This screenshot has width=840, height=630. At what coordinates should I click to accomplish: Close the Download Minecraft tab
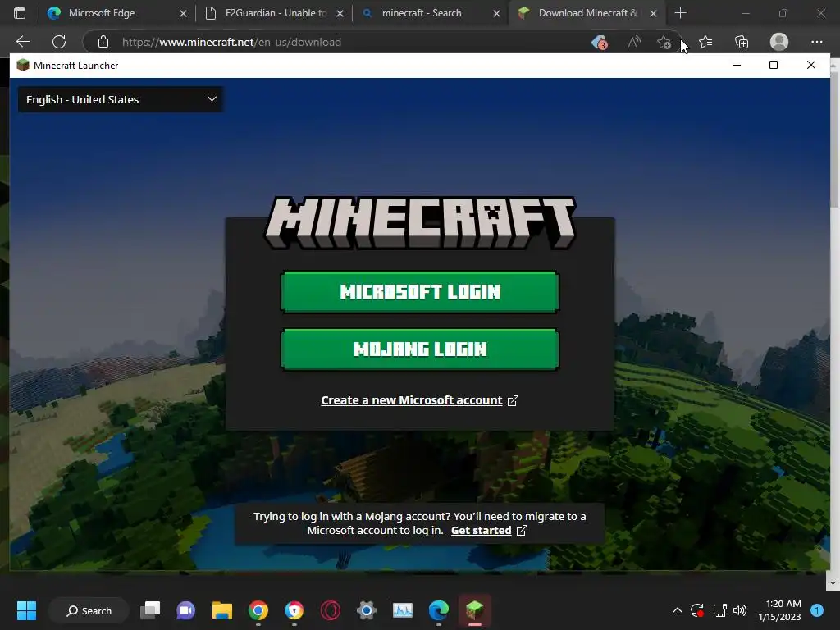(653, 13)
